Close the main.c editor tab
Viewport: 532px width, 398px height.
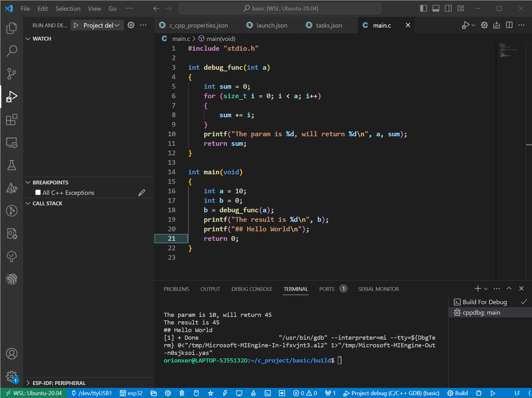pyautogui.click(x=408, y=25)
